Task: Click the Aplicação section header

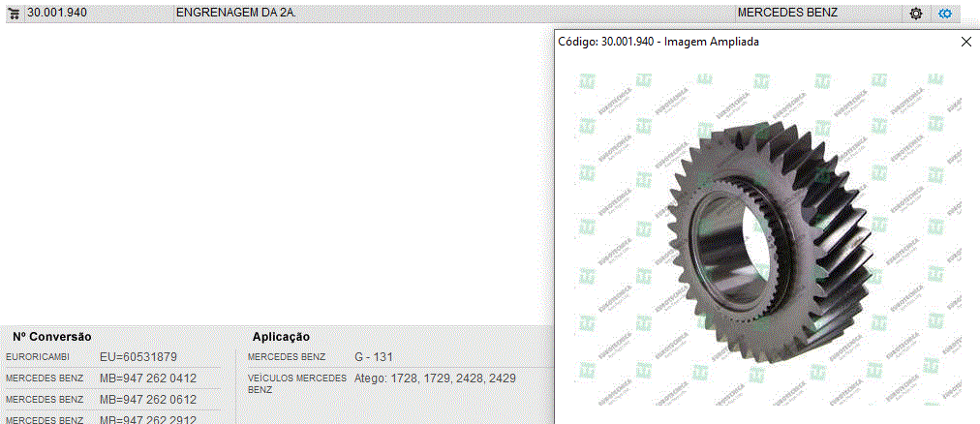Action: [281, 337]
